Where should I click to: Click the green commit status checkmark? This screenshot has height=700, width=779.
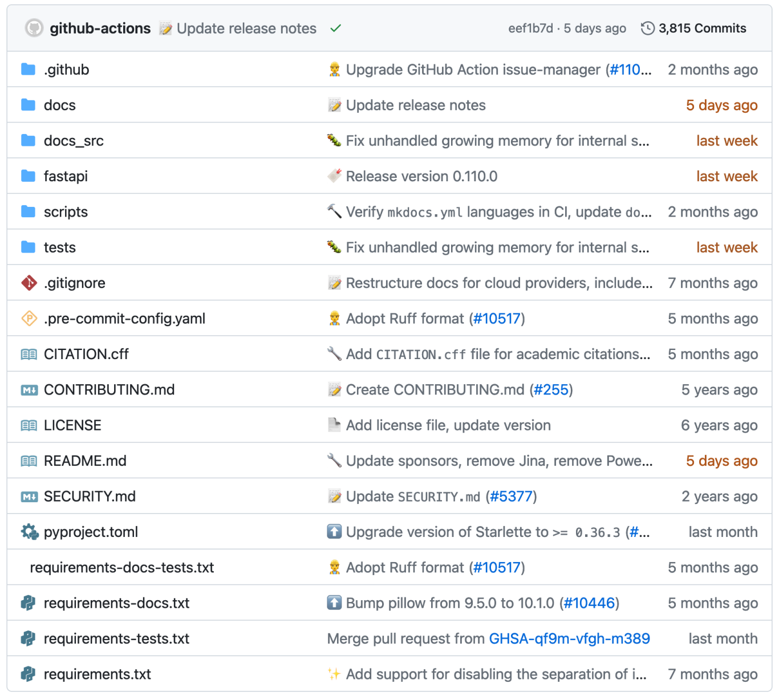[x=335, y=28]
